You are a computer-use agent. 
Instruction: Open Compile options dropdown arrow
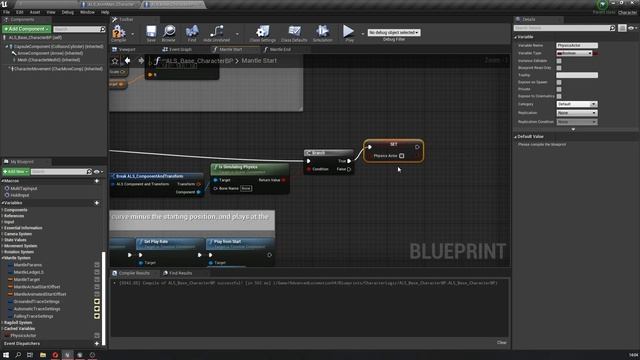132,34
